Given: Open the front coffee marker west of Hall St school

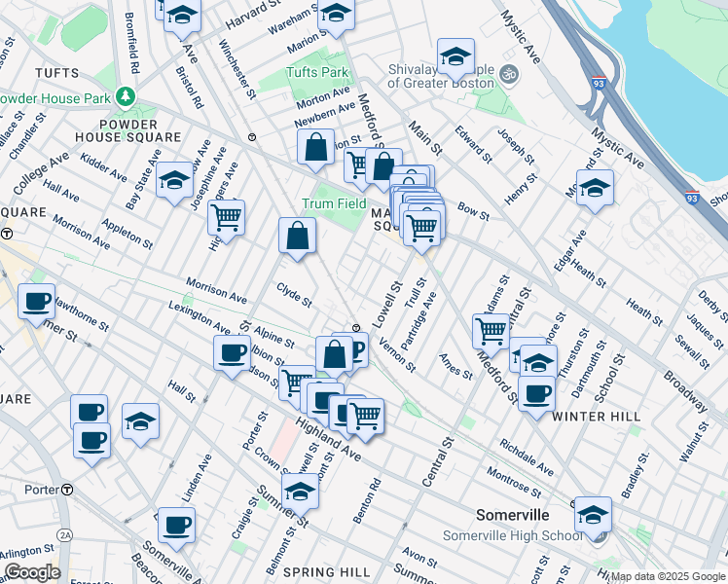Looking at the screenshot, I should [91, 443].
